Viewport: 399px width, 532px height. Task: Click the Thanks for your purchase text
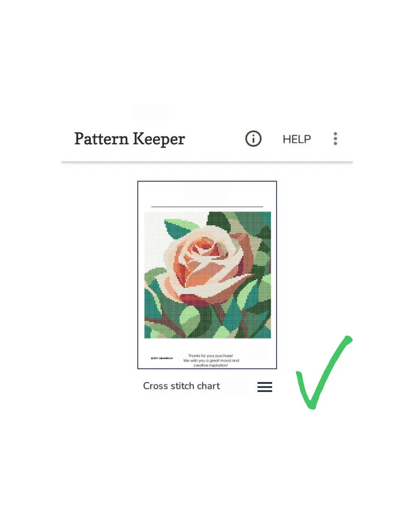(211, 356)
